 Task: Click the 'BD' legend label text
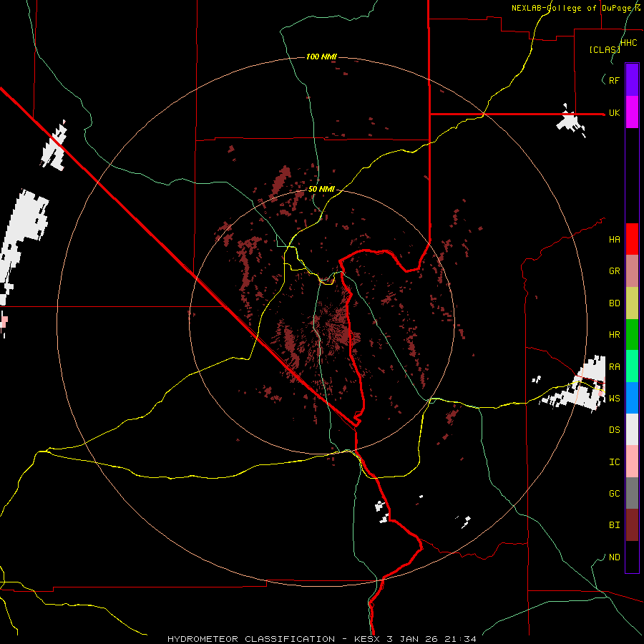pos(614,303)
